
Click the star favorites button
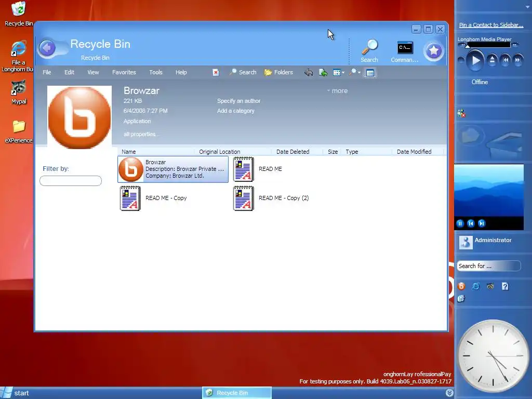coord(434,51)
